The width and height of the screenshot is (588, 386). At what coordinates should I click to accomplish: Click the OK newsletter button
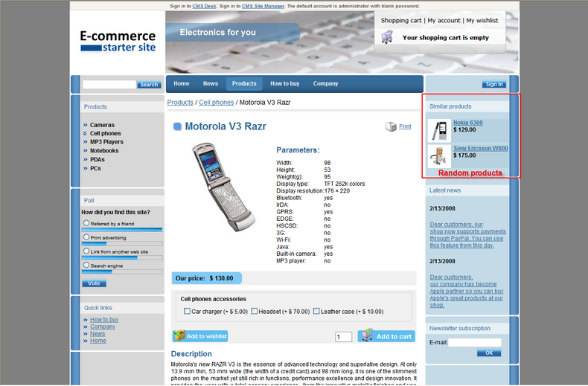coord(489,353)
